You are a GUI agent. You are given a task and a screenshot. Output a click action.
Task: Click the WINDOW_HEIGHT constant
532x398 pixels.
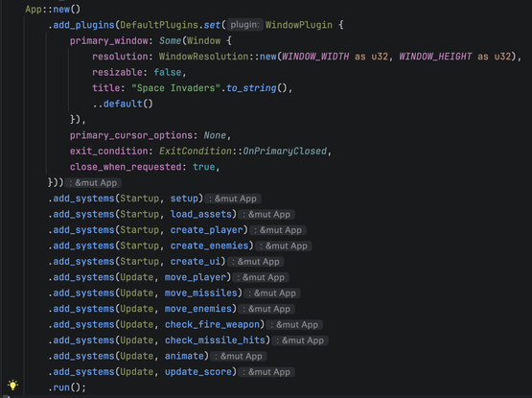click(435, 57)
